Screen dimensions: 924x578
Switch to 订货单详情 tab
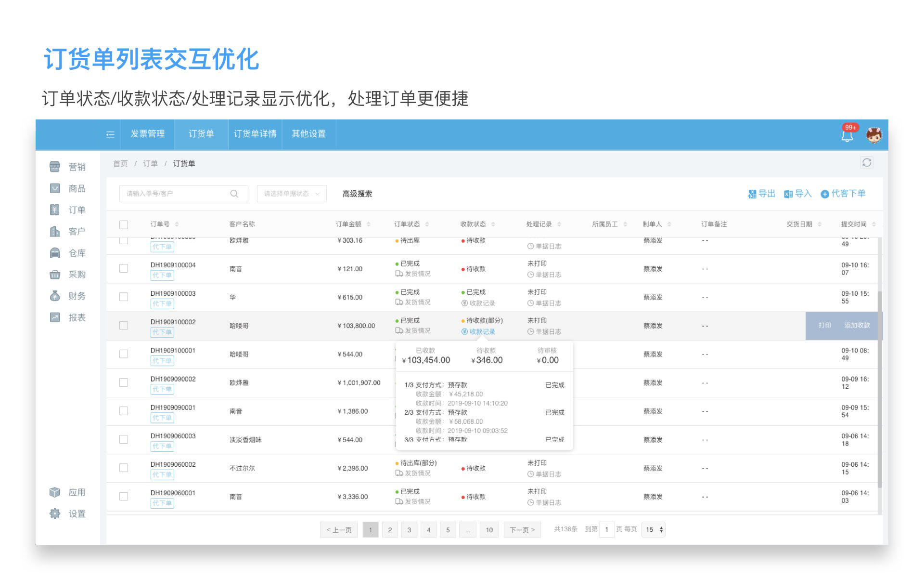point(255,134)
